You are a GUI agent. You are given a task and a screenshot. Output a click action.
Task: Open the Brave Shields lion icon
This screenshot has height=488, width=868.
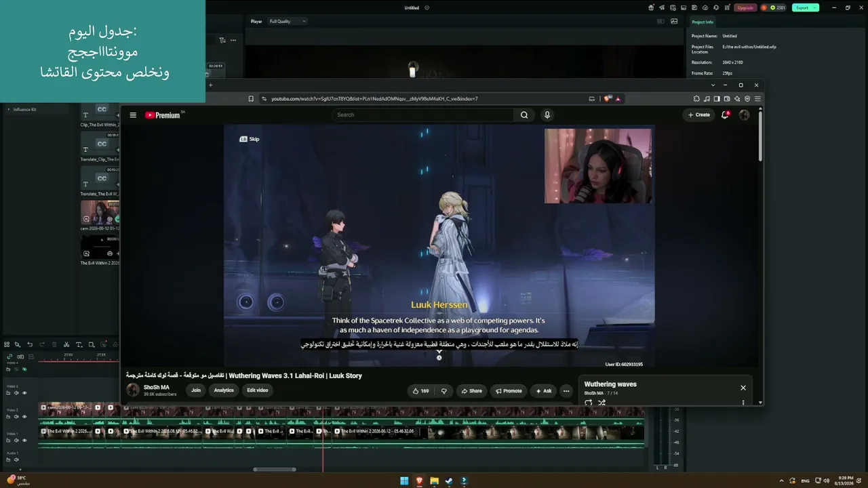pos(608,99)
